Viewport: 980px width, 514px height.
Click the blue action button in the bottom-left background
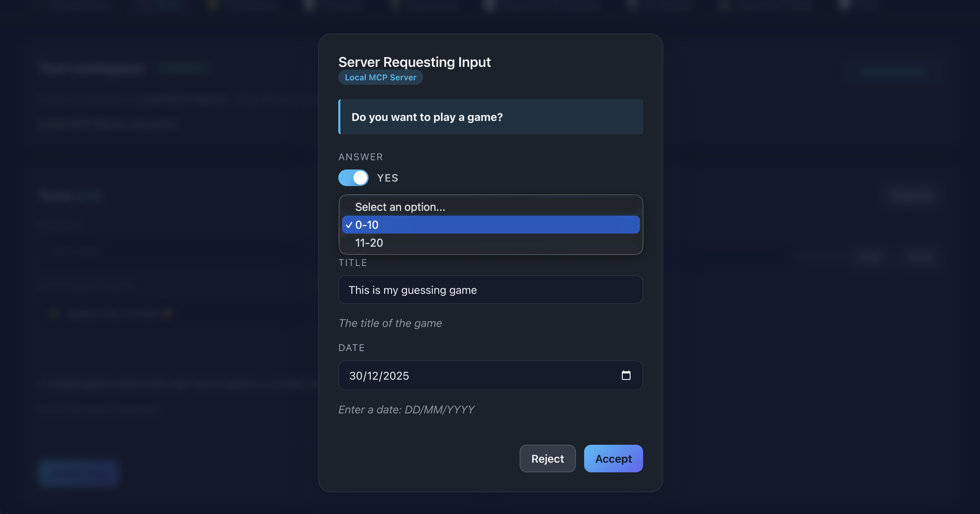(78, 473)
